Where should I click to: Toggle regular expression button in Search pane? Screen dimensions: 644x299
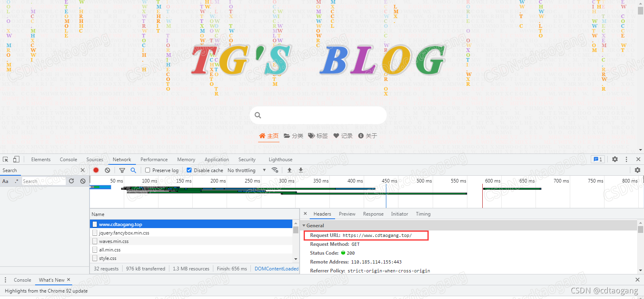pos(17,181)
